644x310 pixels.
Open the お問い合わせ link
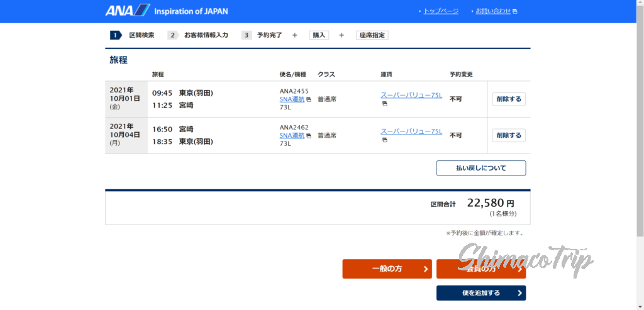click(x=493, y=11)
